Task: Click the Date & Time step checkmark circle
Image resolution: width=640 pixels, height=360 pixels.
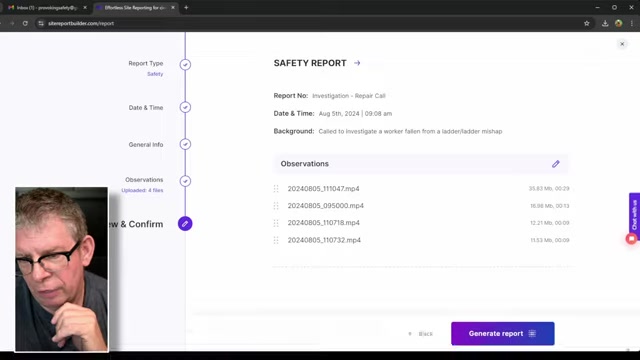Action: [x=185, y=107]
